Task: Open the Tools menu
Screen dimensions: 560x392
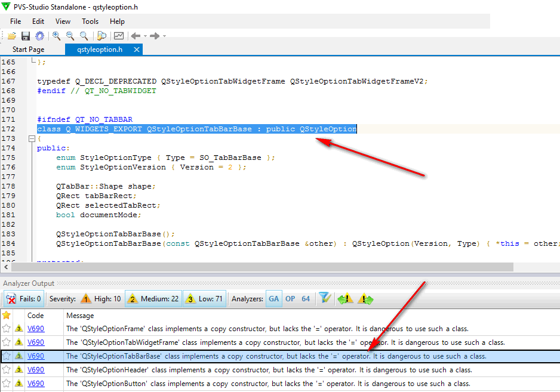Action: point(90,21)
